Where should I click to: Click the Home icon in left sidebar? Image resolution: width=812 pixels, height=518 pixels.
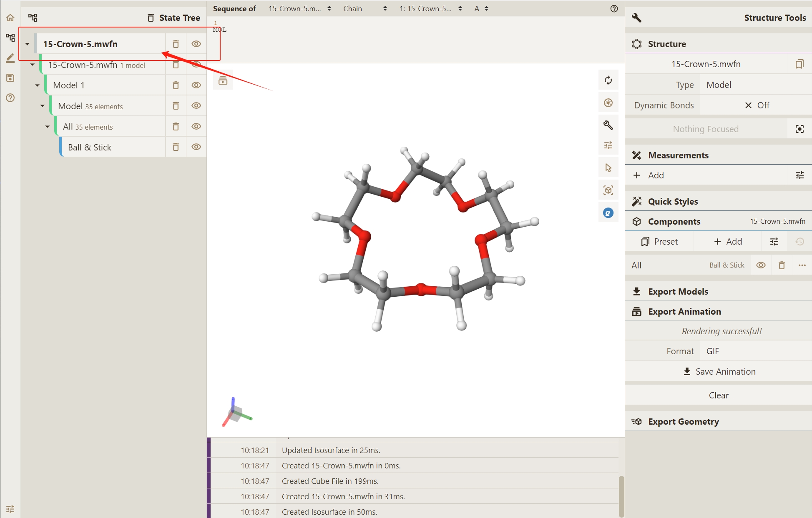tap(10, 18)
